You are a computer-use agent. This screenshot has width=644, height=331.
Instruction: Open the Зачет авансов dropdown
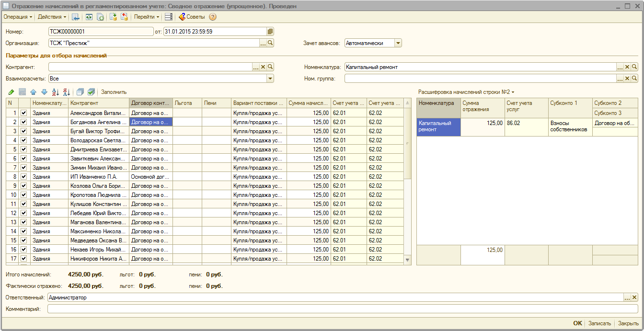coord(398,43)
